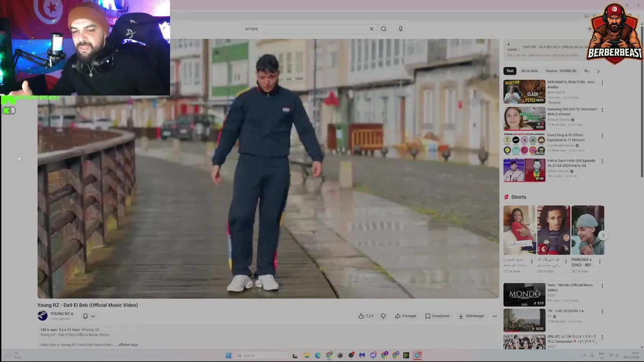The height and width of the screenshot is (362, 644).
Task: Select the "Tout" filter chip
Action: [x=510, y=71]
